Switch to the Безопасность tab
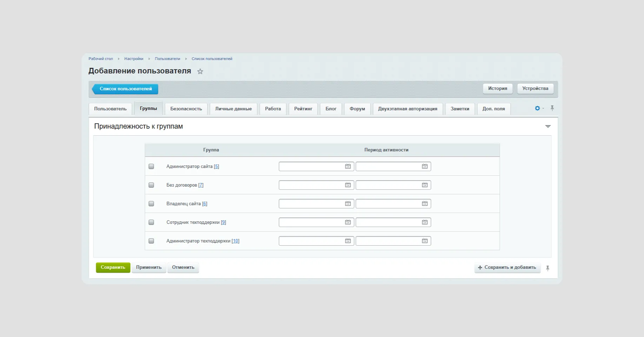The image size is (644, 337). (186, 109)
